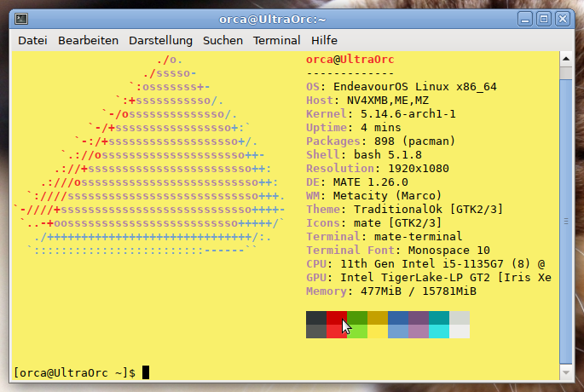Click the window title orca@UltraOrc:~
Viewport: 584px width, 392px height.
click(272, 20)
